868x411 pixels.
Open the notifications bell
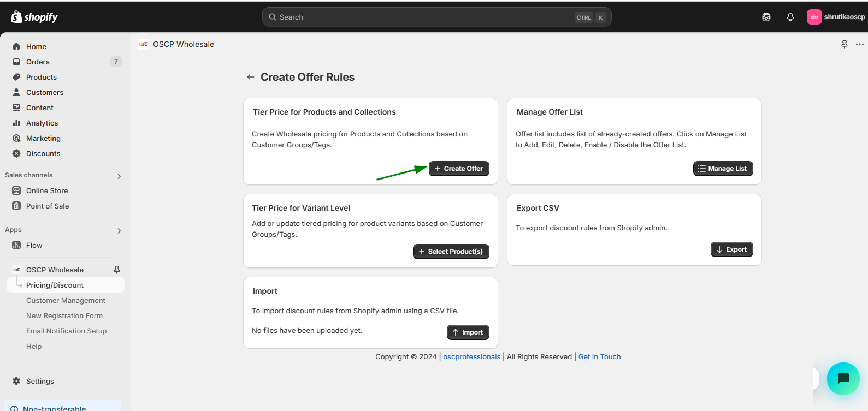(x=790, y=17)
